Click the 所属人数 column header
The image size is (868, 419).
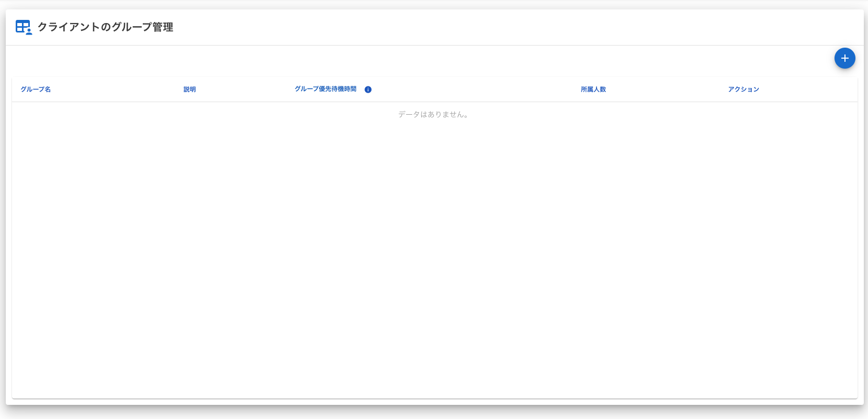click(x=593, y=90)
